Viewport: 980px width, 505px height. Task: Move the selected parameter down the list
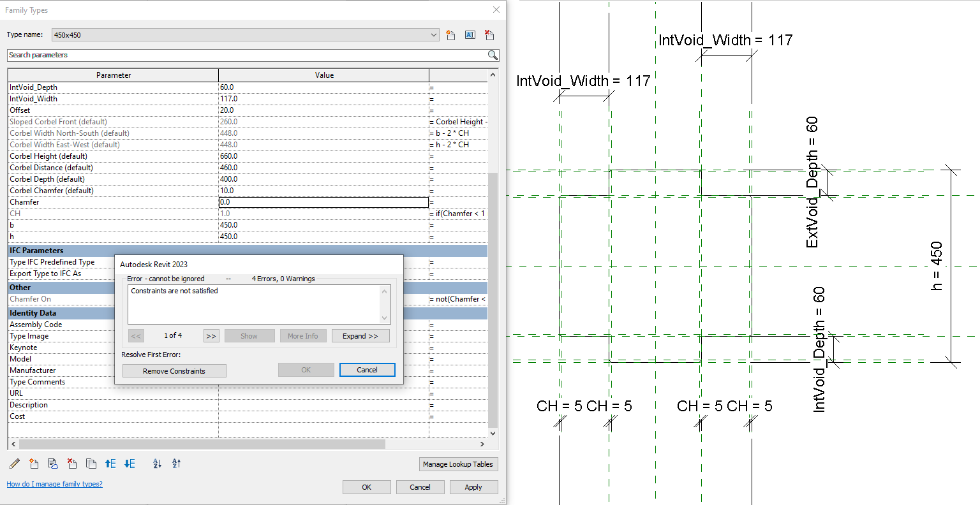click(130, 464)
